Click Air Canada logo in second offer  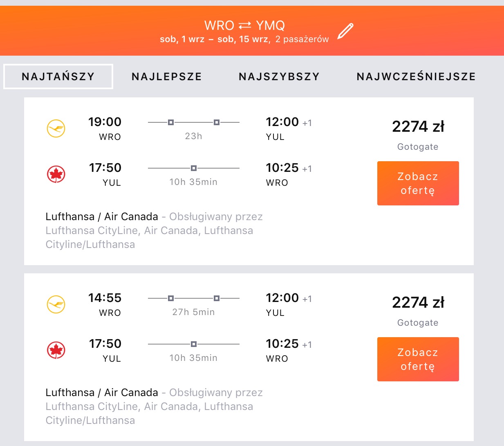[56, 350]
